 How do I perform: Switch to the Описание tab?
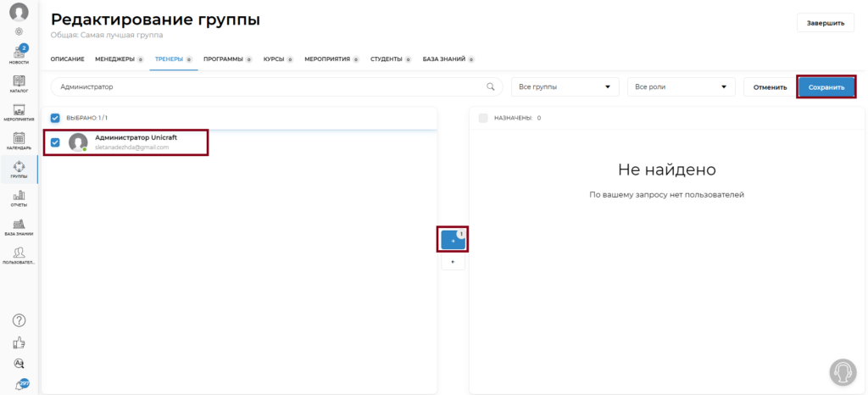[x=68, y=59]
